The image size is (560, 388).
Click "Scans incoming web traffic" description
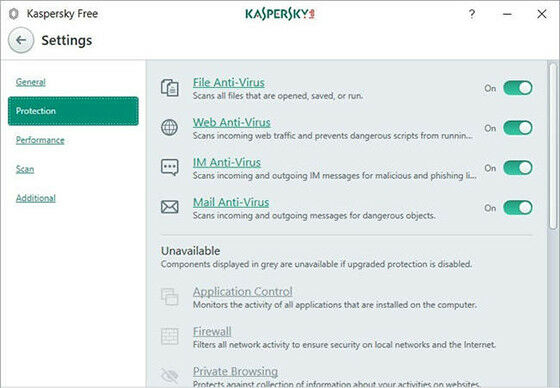[x=333, y=136]
